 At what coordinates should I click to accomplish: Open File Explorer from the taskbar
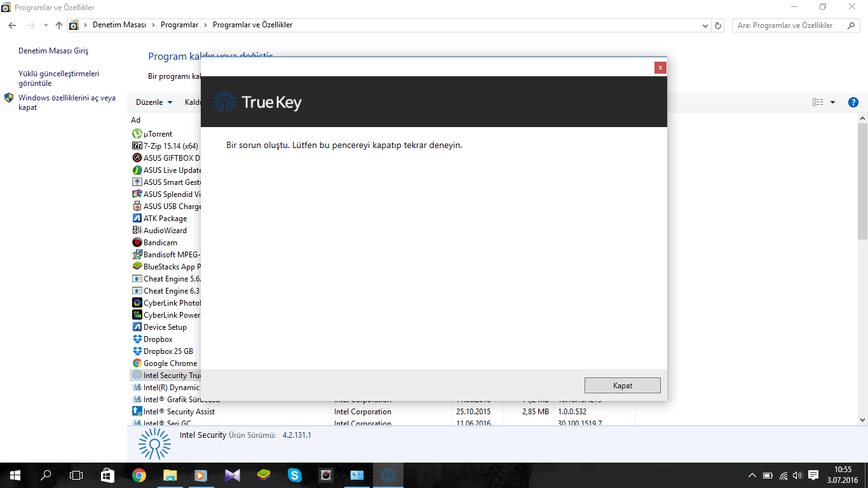point(170,475)
